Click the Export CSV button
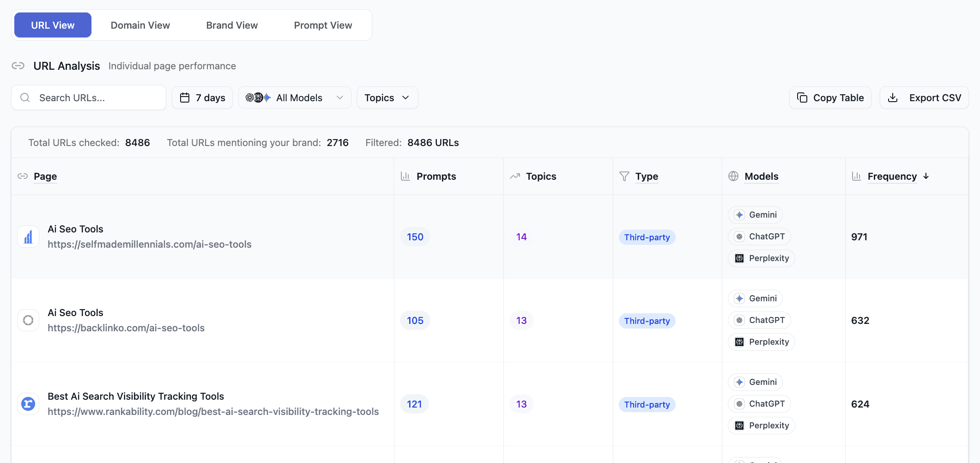Viewport: 980px width, 463px height. pyautogui.click(x=924, y=97)
